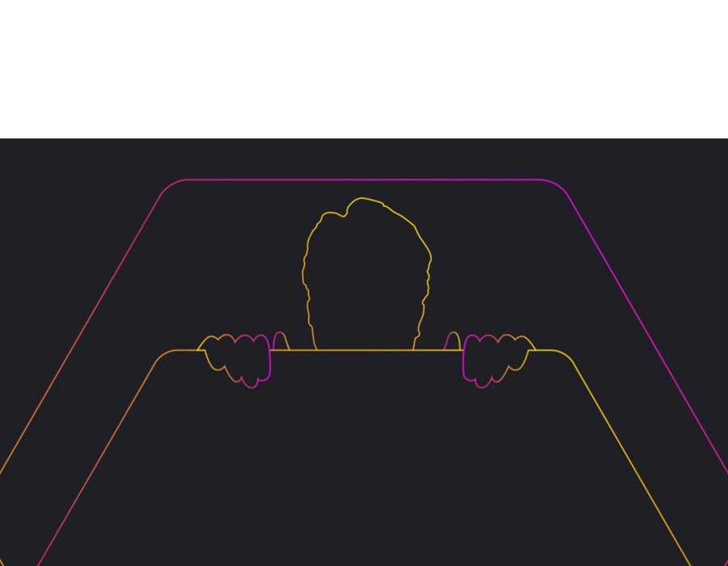The width and height of the screenshot is (728, 566).
Task: Click the top-right rounded corner of magenta outline
Action: pyautogui.click(x=560, y=187)
